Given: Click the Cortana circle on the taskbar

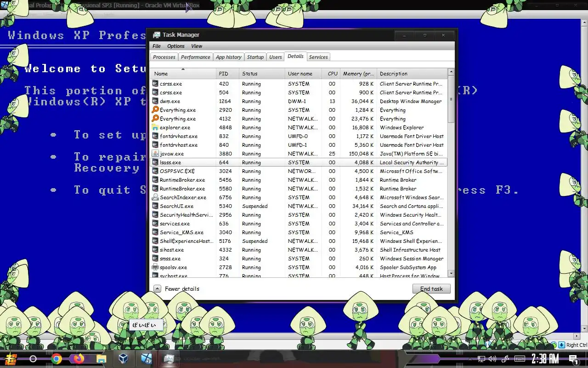Looking at the screenshot, I should 33,359.
